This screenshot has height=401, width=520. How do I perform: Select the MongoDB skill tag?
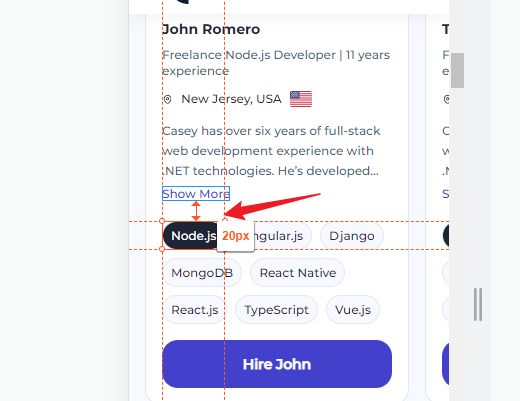[202, 273]
